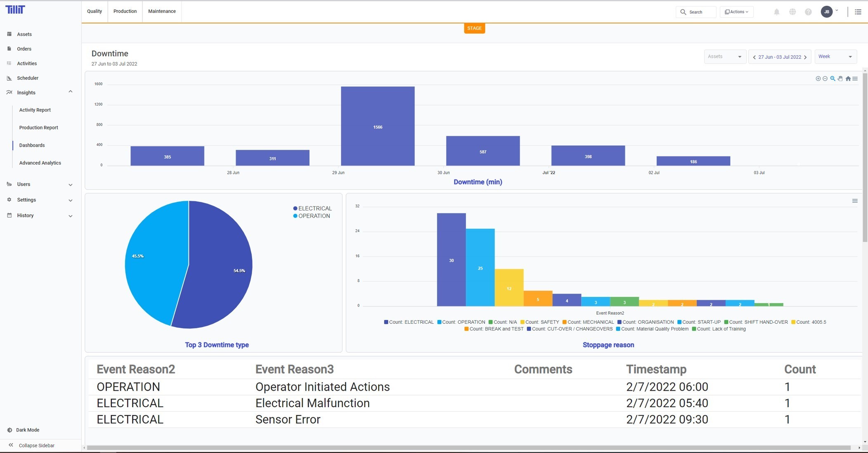
Task: Zoom in on Downtime chart
Action: tap(818, 78)
